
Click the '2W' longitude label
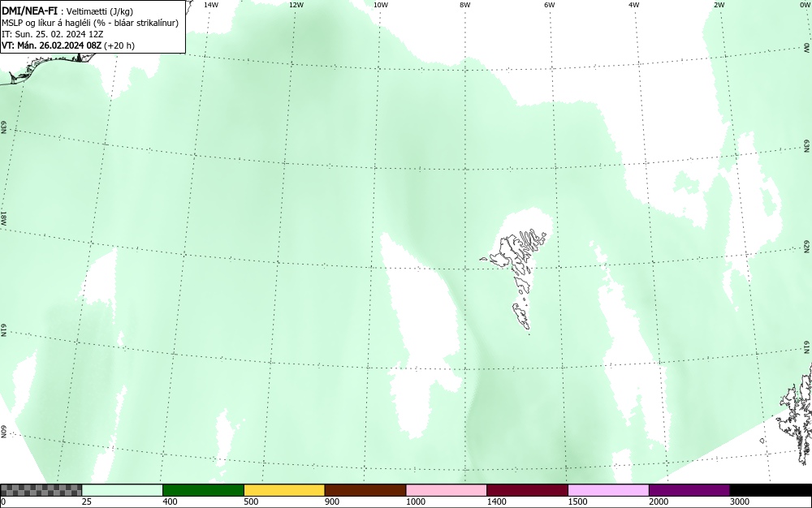(x=719, y=5)
